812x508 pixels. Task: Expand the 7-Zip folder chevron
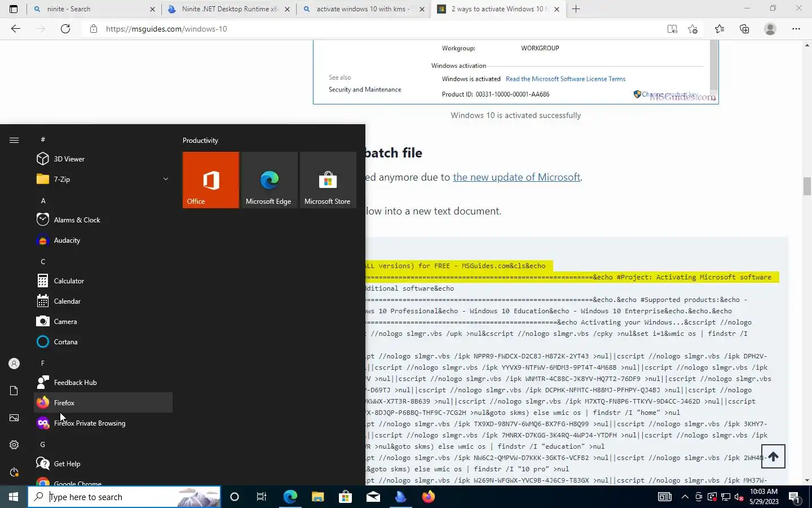coord(165,179)
